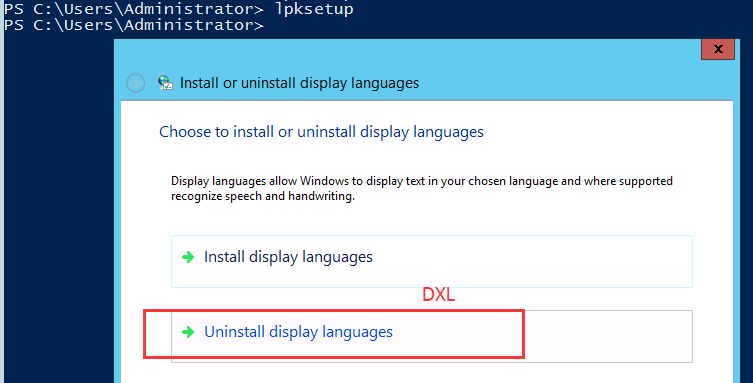Click the display languages globe icon

[x=165, y=83]
